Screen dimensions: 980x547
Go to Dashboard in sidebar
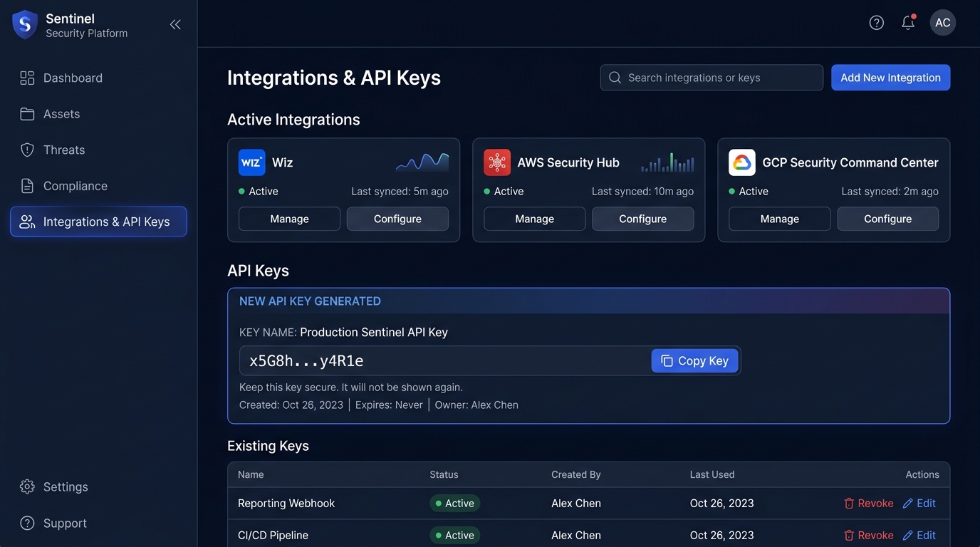pyautogui.click(x=98, y=78)
